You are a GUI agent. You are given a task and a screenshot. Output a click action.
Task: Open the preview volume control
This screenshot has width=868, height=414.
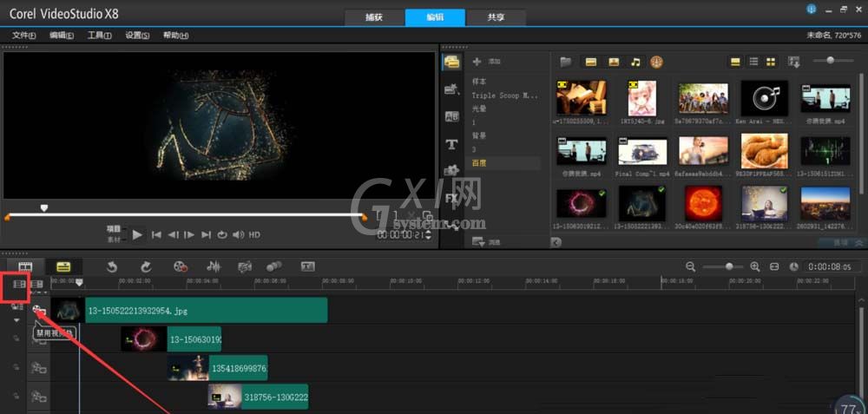(x=238, y=234)
